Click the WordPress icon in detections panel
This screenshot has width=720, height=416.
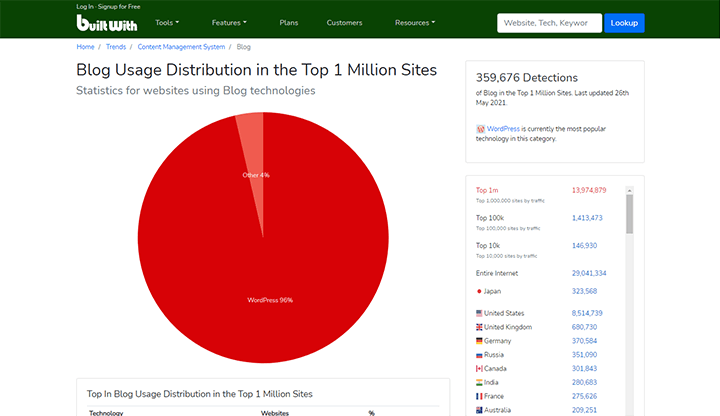pyautogui.click(x=481, y=129)
